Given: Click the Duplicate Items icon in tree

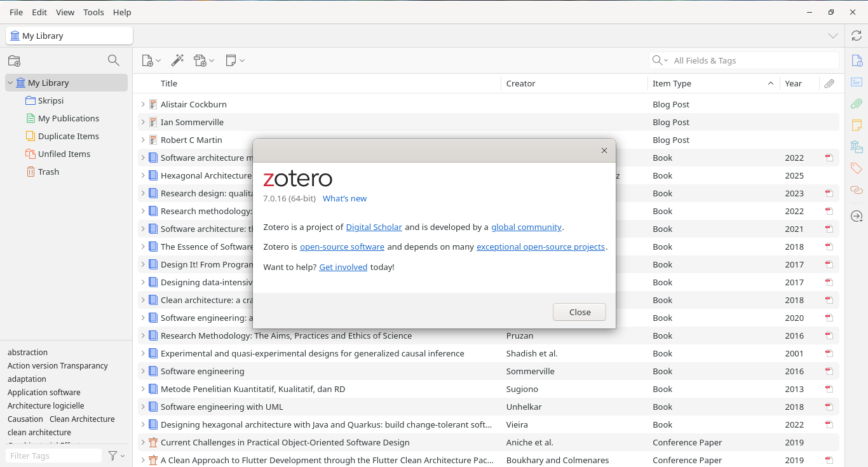Looking at the screenshot, I should [x=31, y=136].
